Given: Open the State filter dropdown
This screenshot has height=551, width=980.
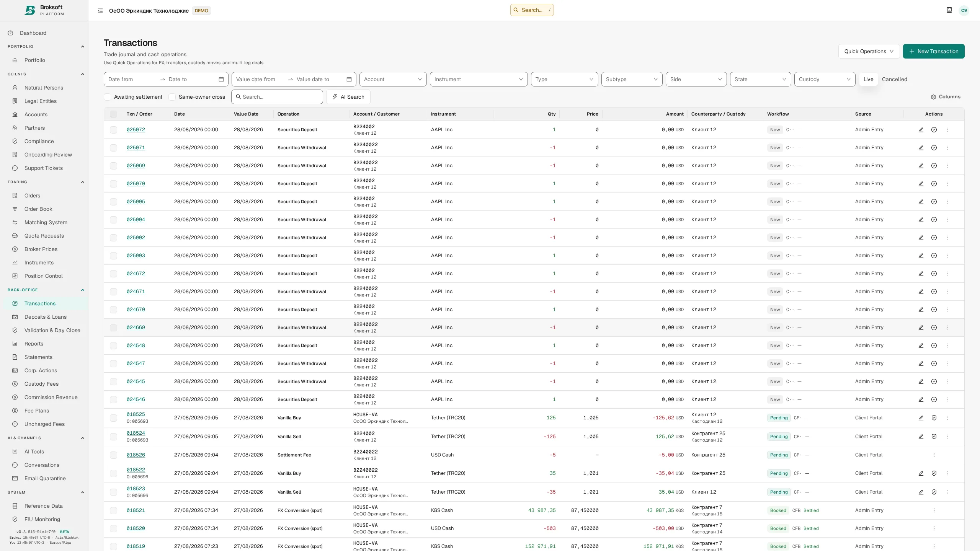Looking at the screenshot, I should point(760,79).
